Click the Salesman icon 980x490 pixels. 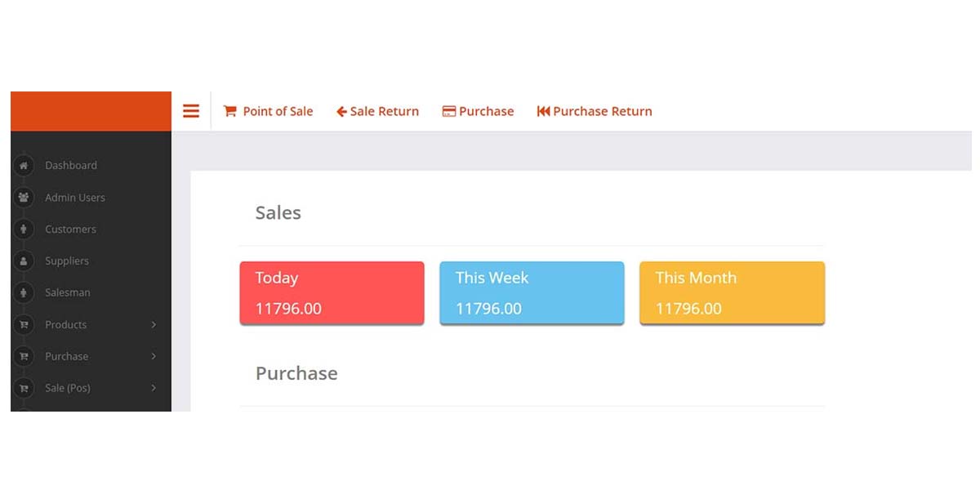[x=22, y=292]
